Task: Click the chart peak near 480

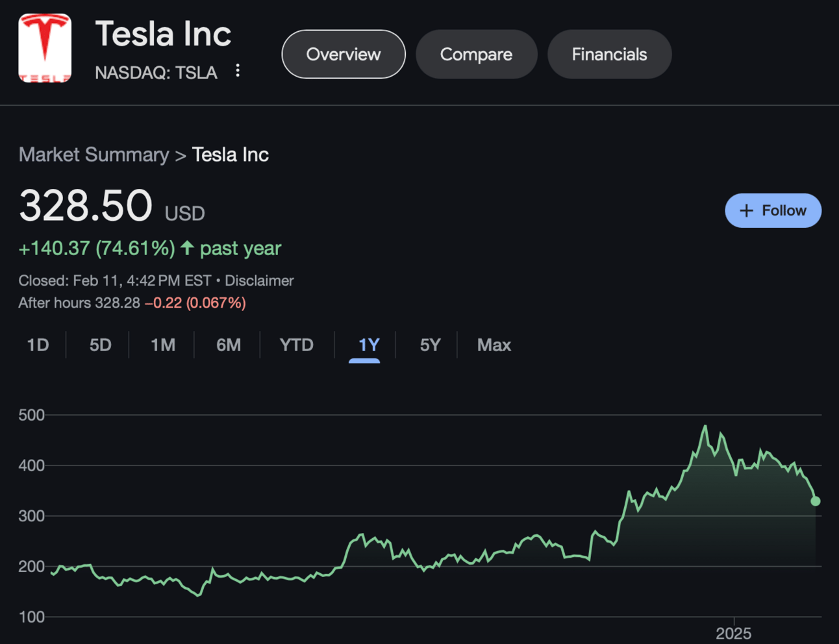Action: point(705,427)
